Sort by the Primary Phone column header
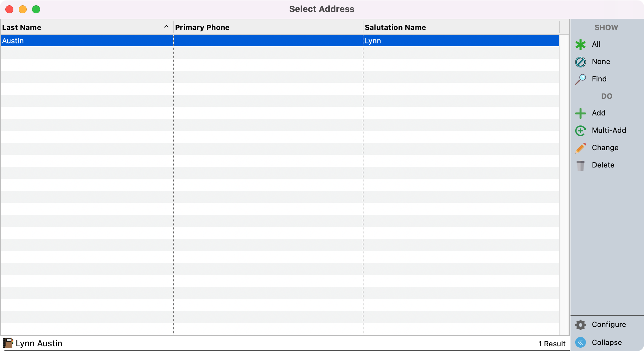Viewport: 644px width, 351px height. pyautogui.click(x=202, y=27)
